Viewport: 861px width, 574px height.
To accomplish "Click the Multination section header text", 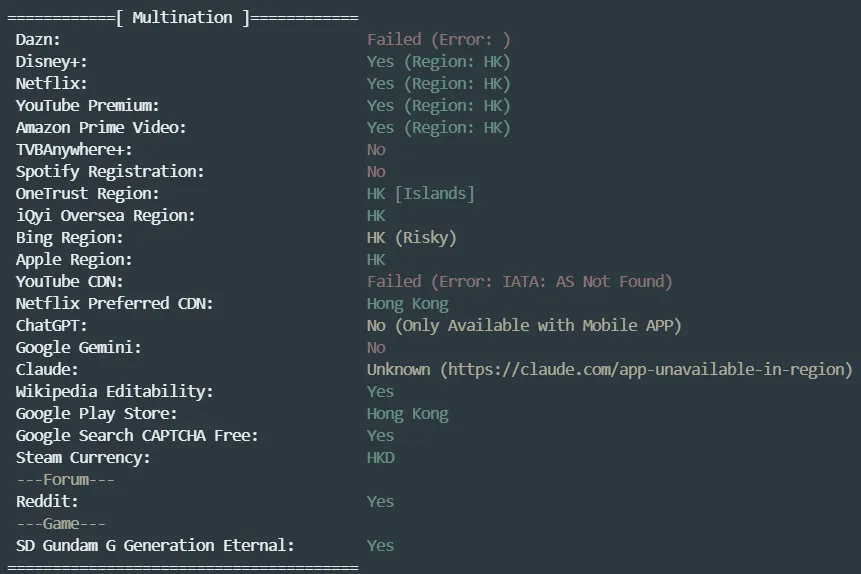I will [182, 18].
